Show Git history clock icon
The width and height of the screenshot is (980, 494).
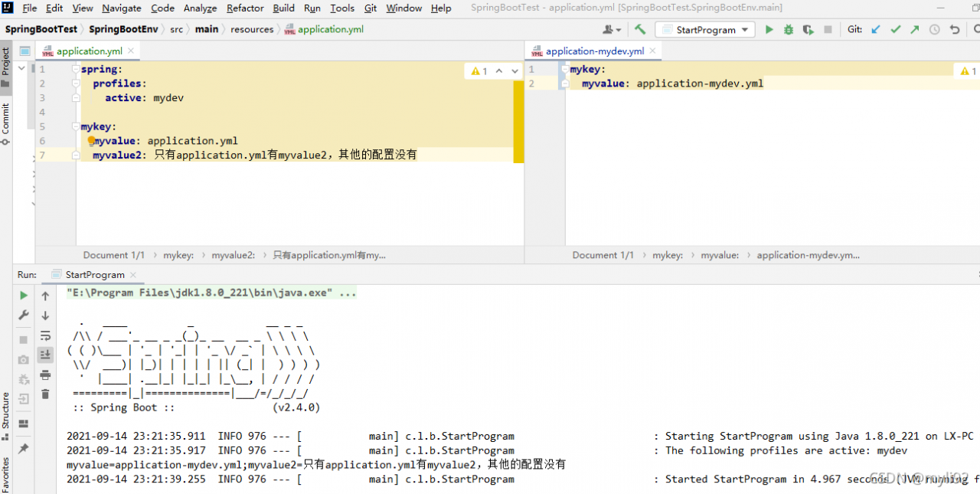pos(934,29)
